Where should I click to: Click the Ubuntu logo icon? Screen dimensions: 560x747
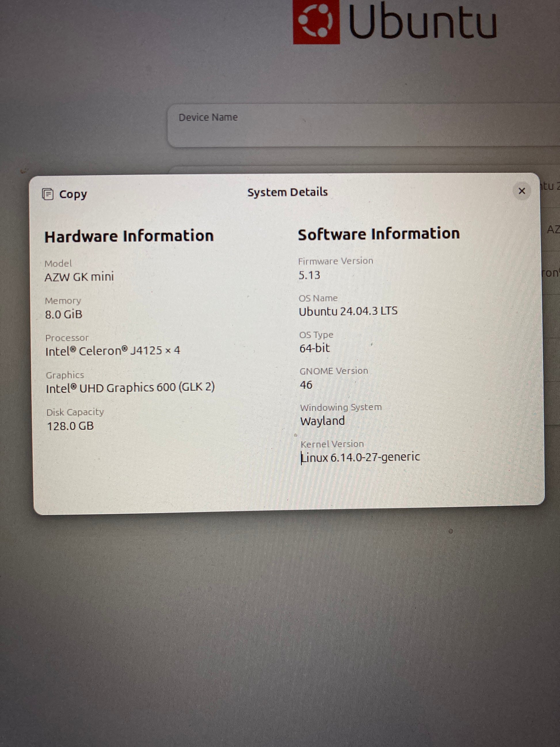[316, 21]
